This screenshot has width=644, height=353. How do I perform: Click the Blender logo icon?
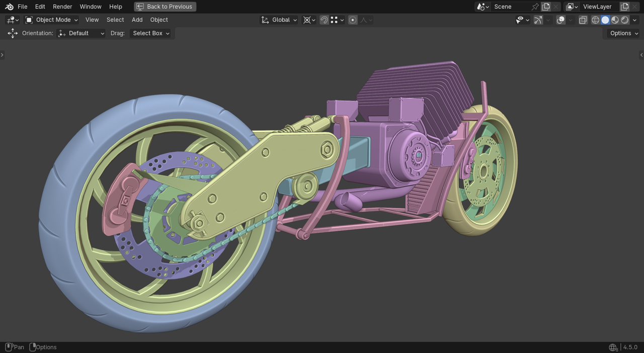pyautogui.click(x=9, y=7)
